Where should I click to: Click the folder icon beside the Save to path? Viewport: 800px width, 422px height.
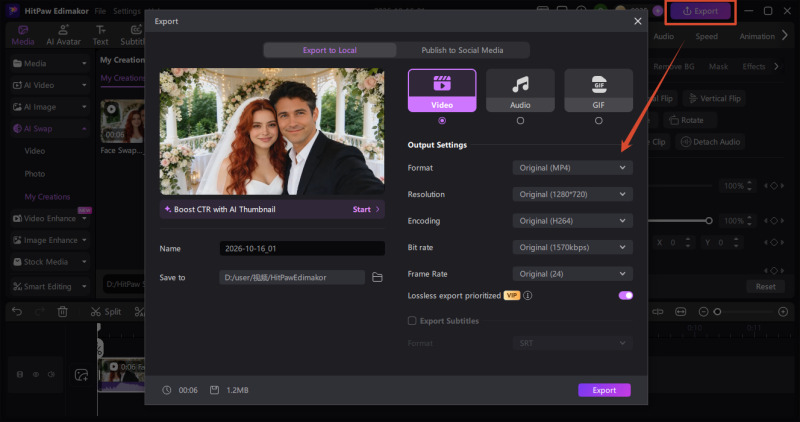pyautogui.click(x=377, y=277)
